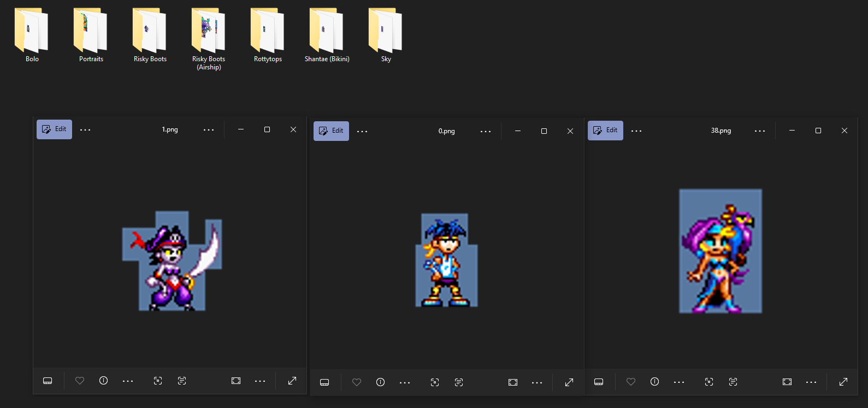Open the Shantae (Bikini) folder
868x408 pixels.
(x=327, y=34)
